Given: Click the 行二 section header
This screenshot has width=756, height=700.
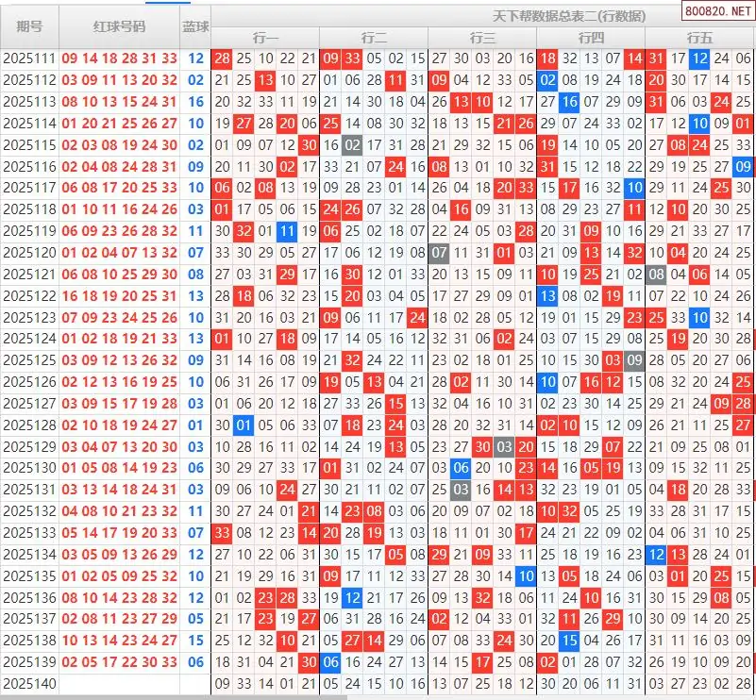Looking at the screenshot, I should pyautogui.click(x=374, y=38).
